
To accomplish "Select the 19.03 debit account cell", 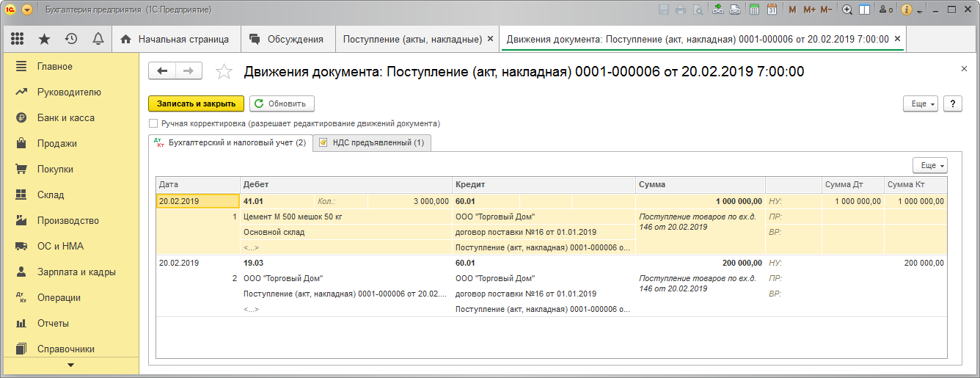I will pos(254,263).
